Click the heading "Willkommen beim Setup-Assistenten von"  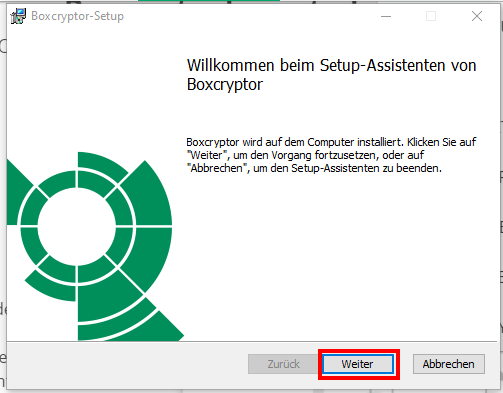point(331,65)
